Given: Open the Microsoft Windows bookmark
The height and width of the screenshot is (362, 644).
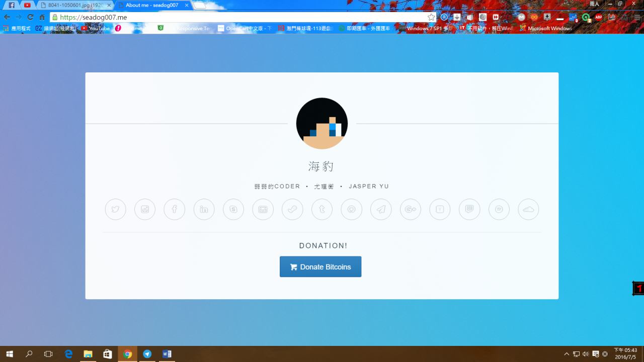Looking at the screenshot, I should pos(546,29).
